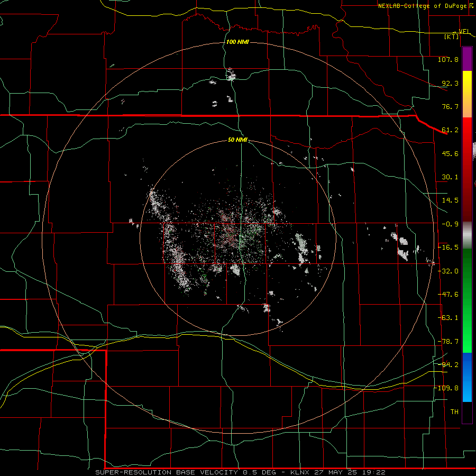Click the 50 NMI range ring label

point(237,140)
